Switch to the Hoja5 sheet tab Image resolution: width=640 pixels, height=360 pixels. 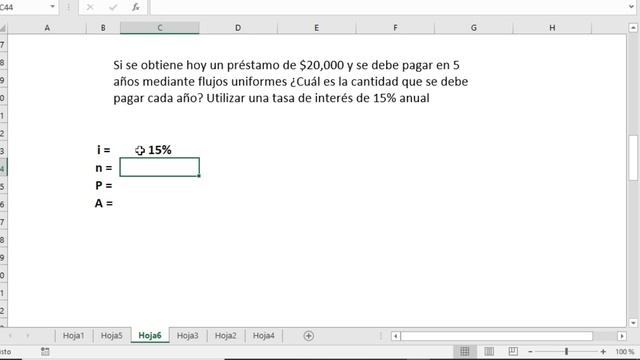click(111, 336)
